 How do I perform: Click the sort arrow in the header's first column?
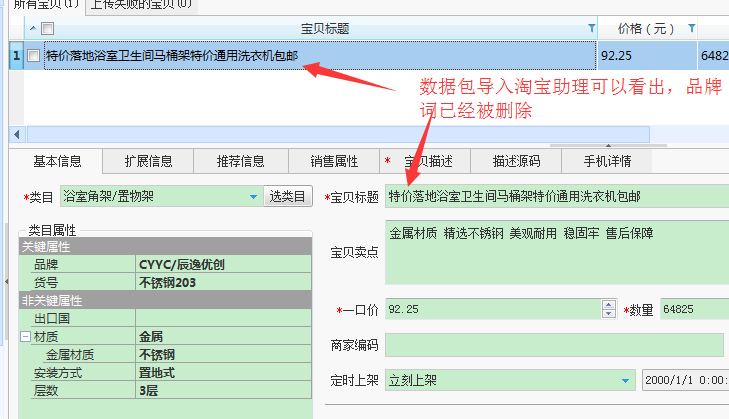32,28
